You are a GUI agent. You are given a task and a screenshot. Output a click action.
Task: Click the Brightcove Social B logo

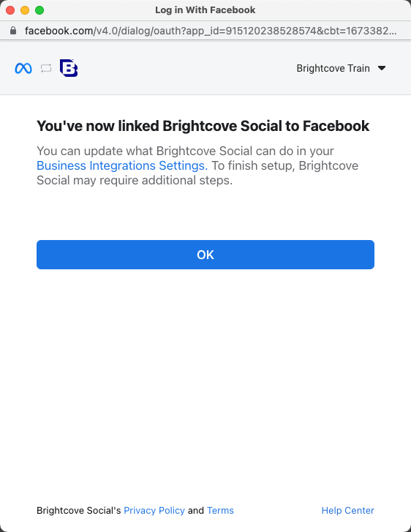tap(69, 68)
